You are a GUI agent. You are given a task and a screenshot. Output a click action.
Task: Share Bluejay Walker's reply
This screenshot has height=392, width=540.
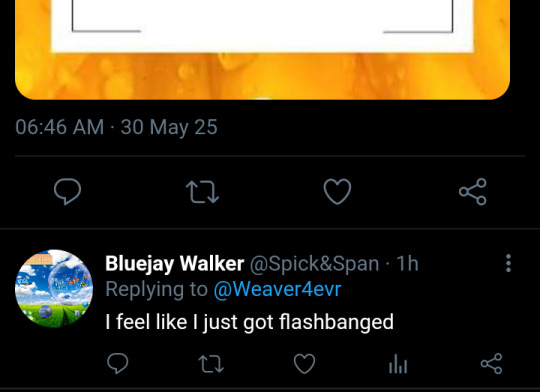(491, 363)
